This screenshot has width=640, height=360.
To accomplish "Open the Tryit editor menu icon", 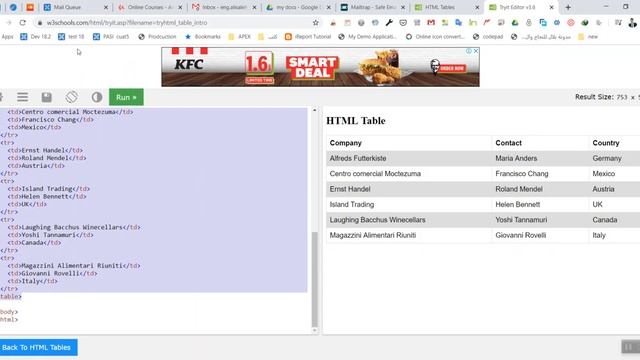I will pyautogui.click(x=22, y=97).
